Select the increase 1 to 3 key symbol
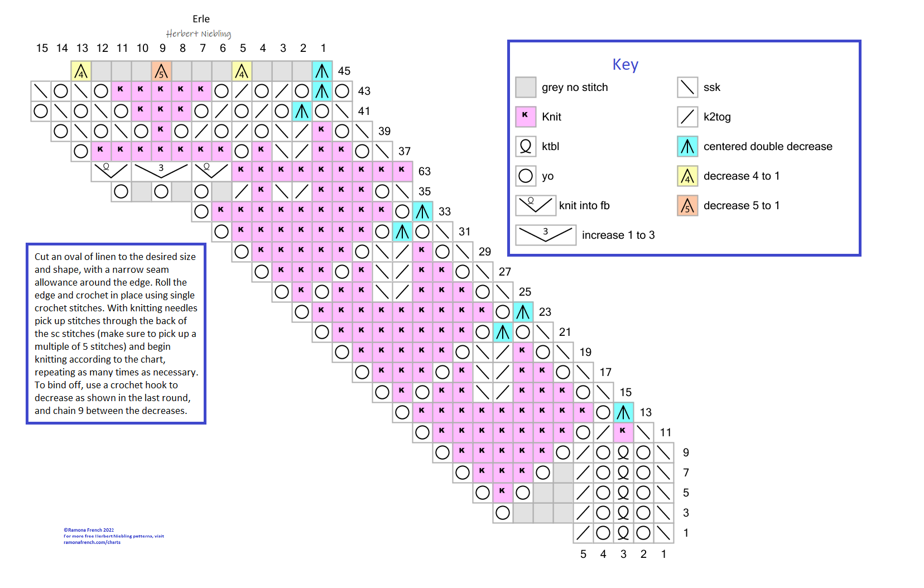924x588 pixels. click(x=545, y=235)
